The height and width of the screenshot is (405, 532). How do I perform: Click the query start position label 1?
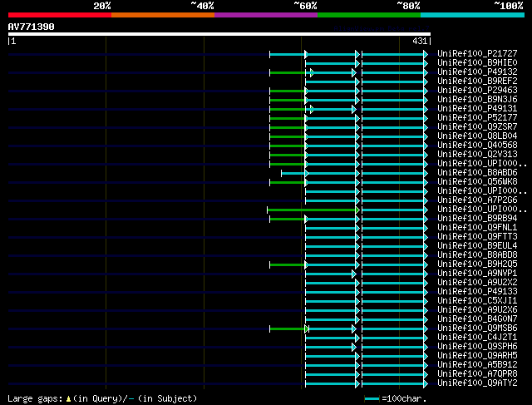click(x=12, y=41)
